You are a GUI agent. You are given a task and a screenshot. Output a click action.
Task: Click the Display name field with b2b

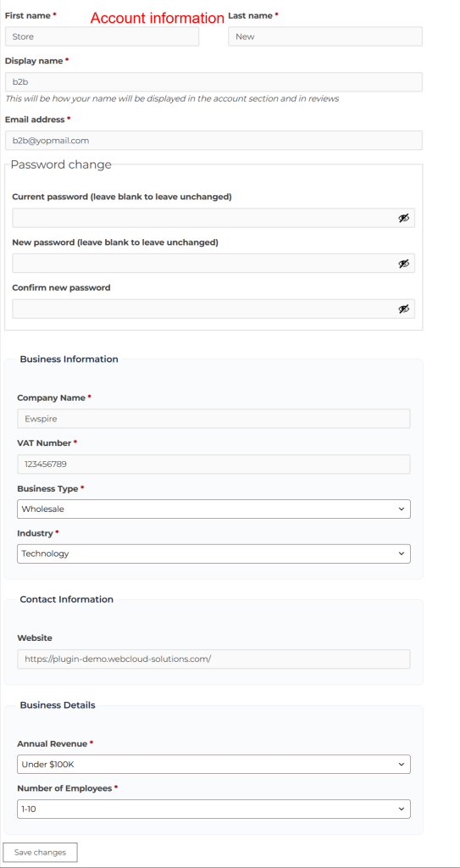click(213, 82)
